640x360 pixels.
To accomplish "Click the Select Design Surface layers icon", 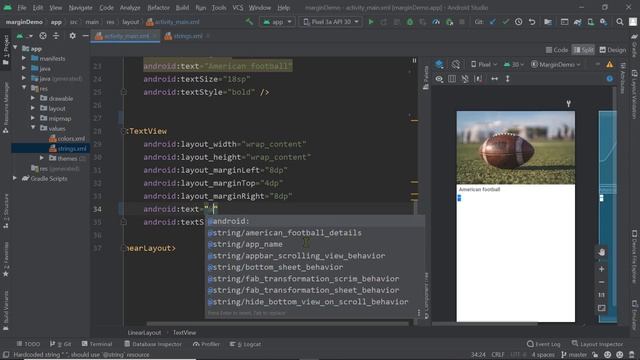I will point(439,64).
